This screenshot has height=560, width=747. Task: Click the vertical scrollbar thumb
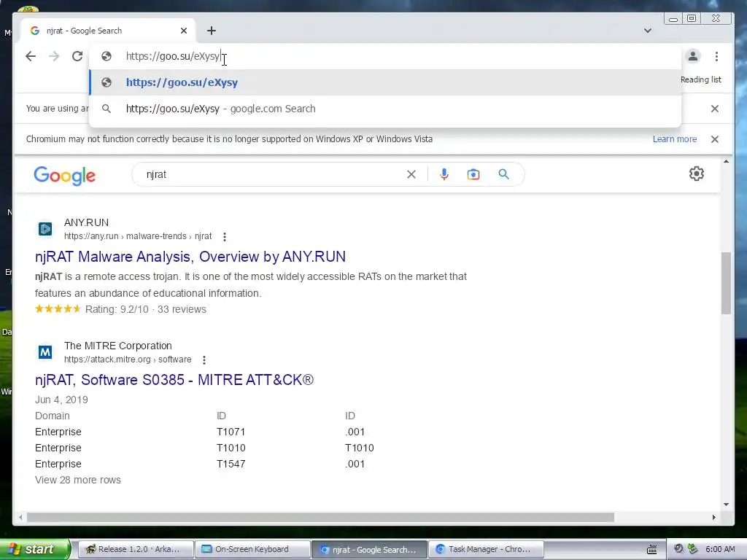(x=726, y=283)
